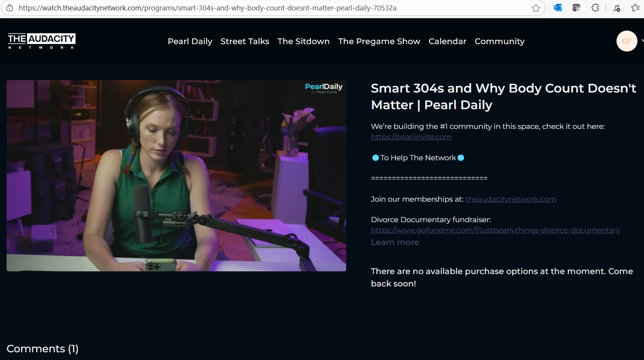The height and width of the screenshot is (360, 644).
Task: Open the theaudacitynetwork.com memberships link
Action: (510, 199)
